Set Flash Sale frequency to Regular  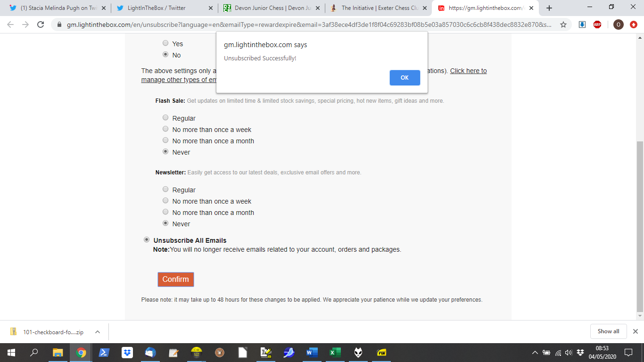point(165,118)
